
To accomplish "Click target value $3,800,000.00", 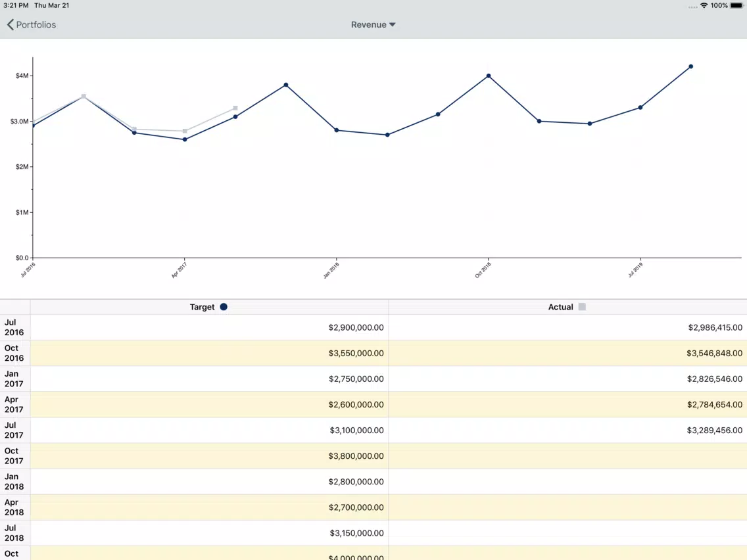I will pyautogui.click(x=356, y=456).
